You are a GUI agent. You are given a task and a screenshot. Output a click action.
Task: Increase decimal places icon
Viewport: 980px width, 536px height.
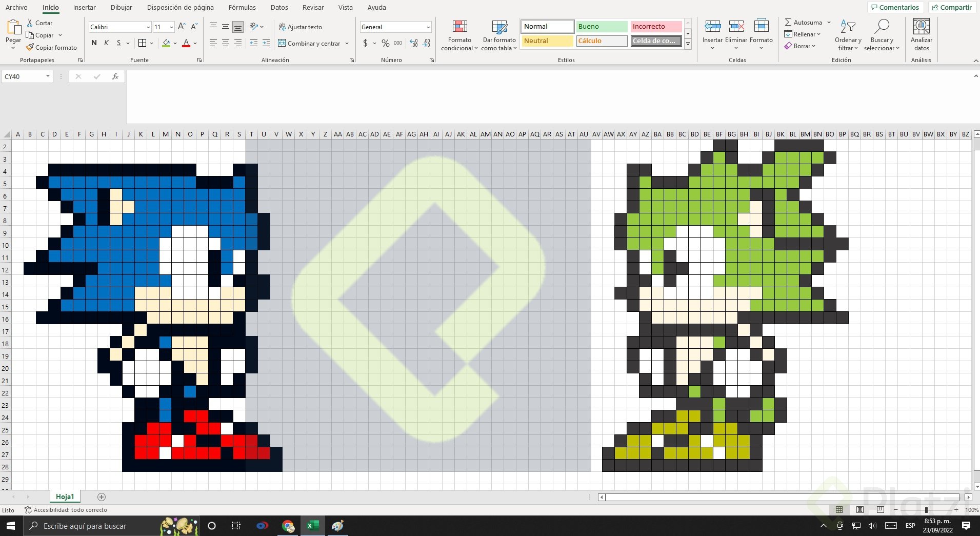pyautogui.click(x=414, y=43)
